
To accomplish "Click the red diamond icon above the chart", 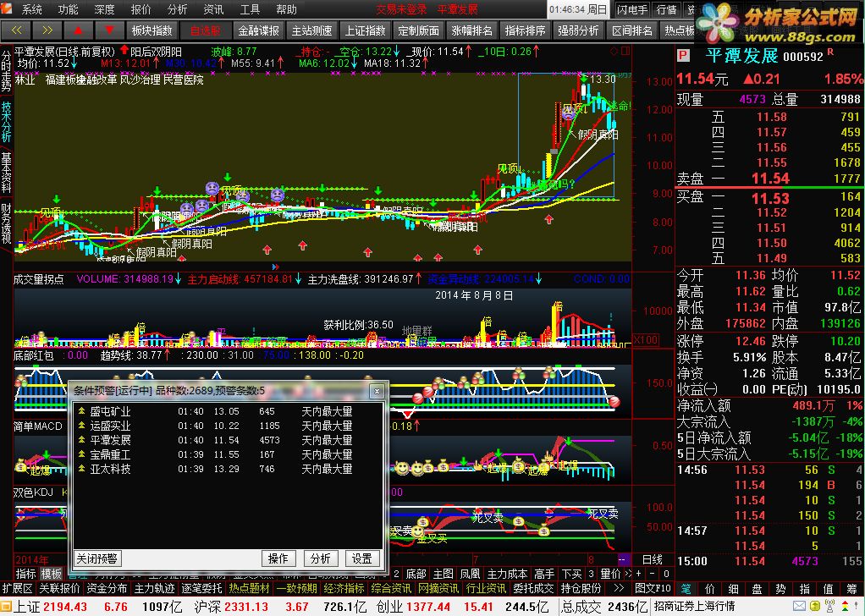I will pyautogui.click(x=614, y=52).
